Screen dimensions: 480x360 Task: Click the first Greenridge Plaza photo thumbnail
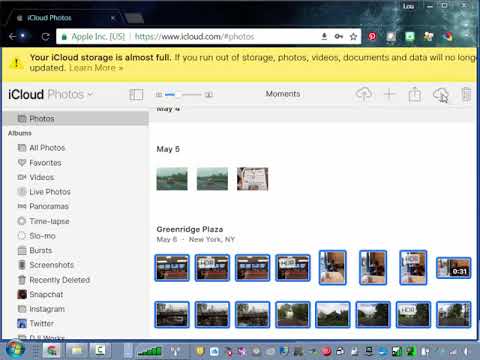click(172, 268)
